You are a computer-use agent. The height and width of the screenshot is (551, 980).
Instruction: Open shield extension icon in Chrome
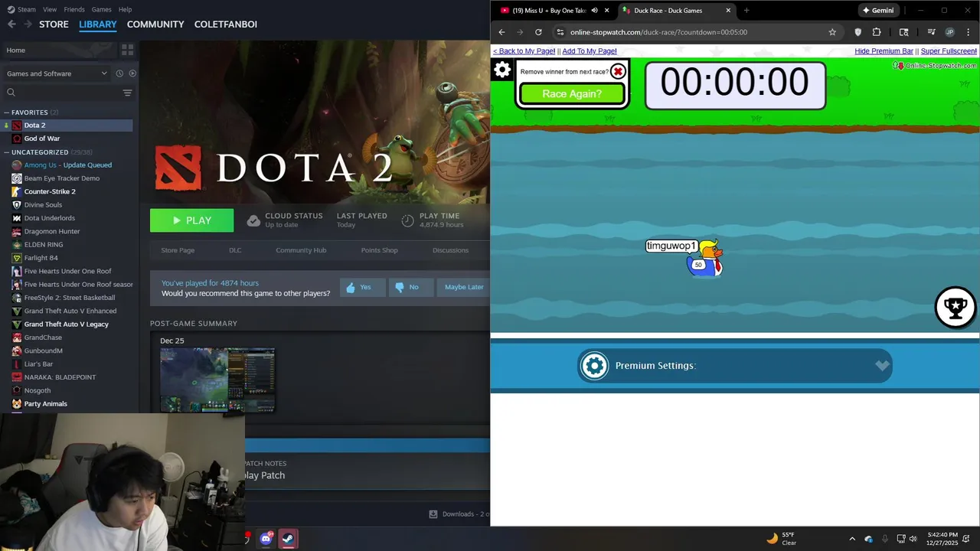pos(857,32)
